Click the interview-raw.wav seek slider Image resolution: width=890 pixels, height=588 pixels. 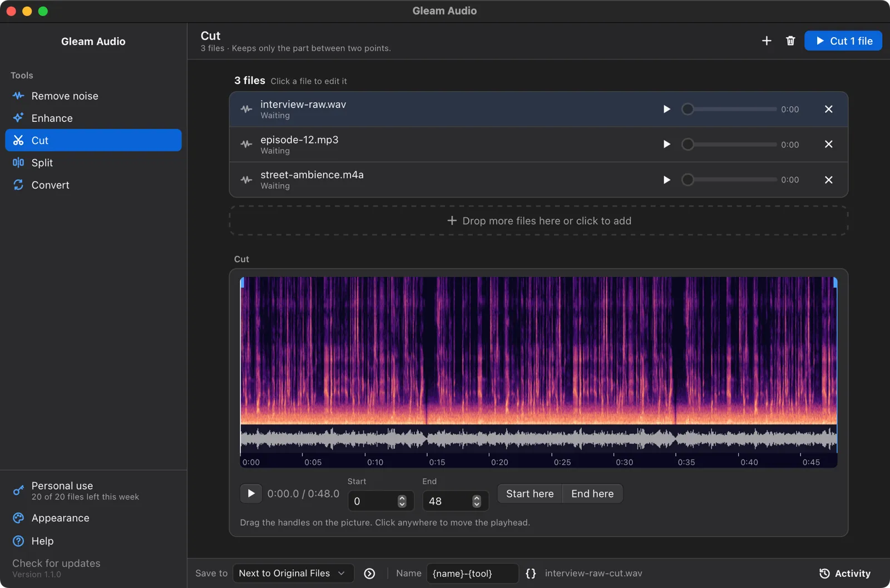point(729,109)
